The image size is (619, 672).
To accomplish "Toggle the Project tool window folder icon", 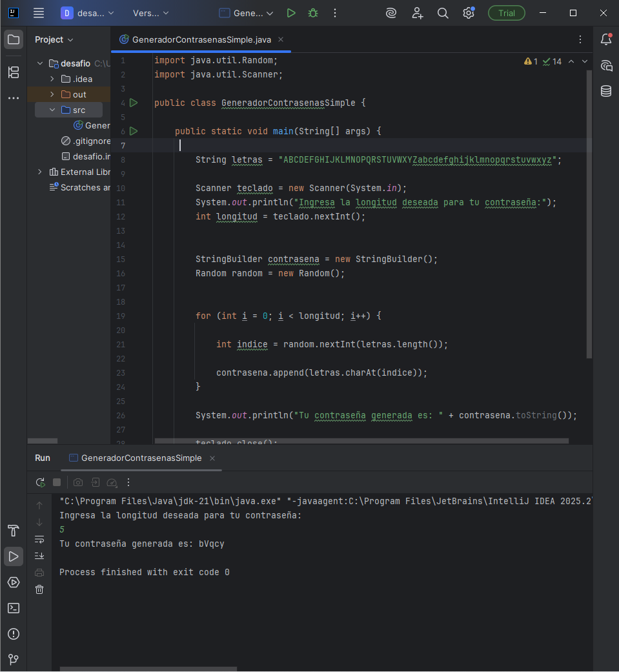I will tap(14, 40).
